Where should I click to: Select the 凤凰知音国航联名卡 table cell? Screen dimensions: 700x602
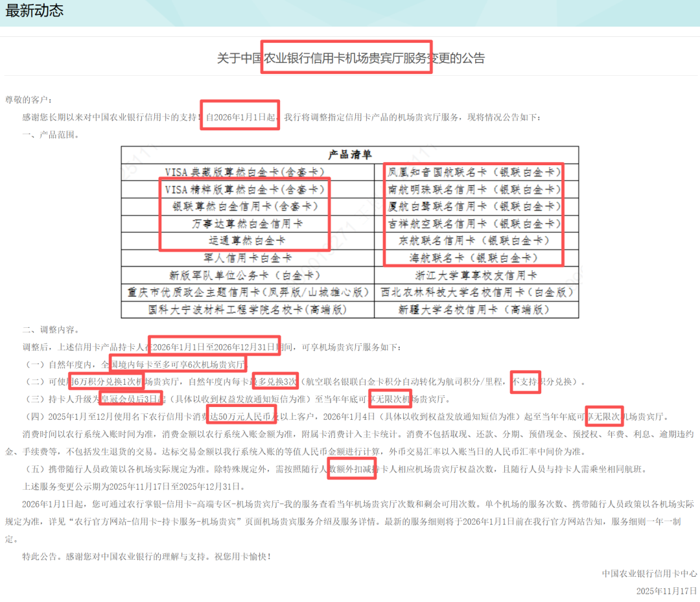pos(476,172)
